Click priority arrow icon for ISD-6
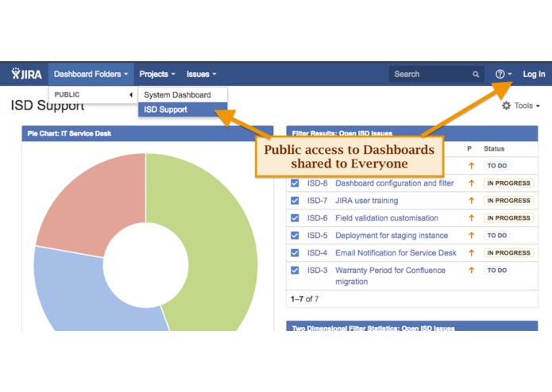552x392 pixels. pos(471,218)
